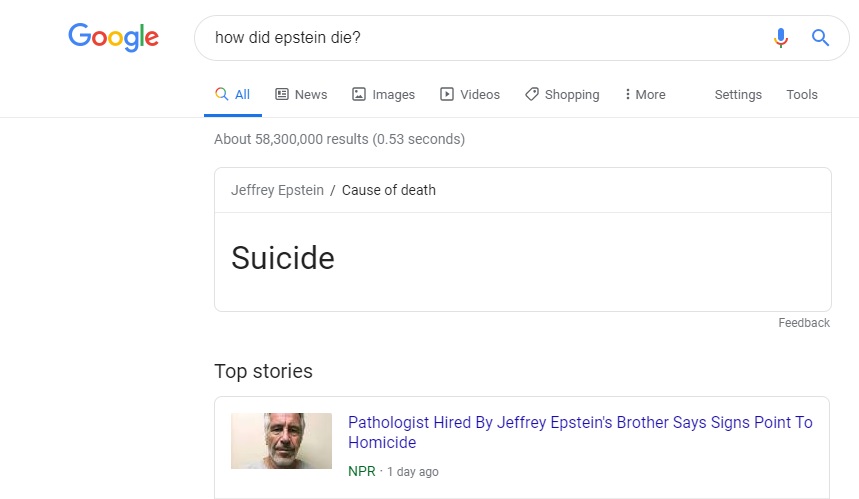Click the Shopping tab tag icon

532,94
